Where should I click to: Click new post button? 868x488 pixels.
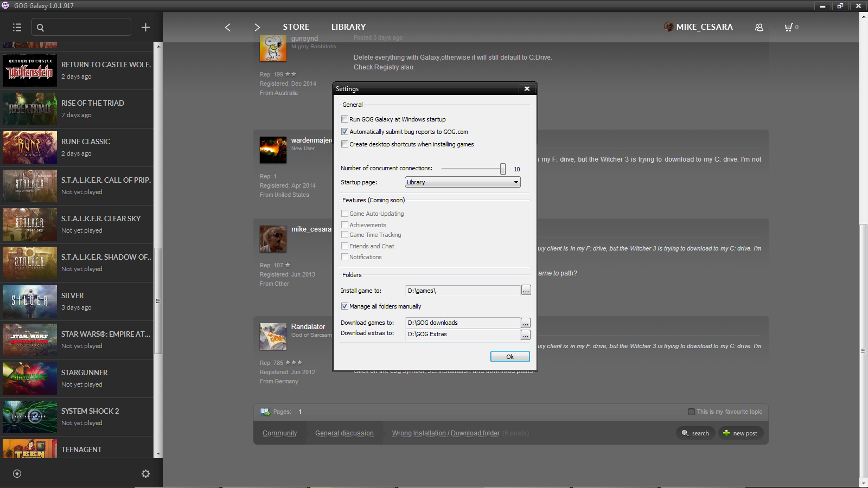pos(741,433)
